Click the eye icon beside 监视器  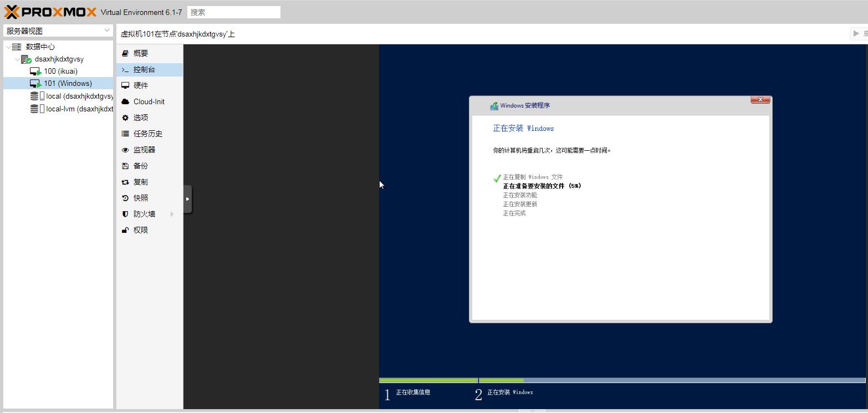coord(125,150)
